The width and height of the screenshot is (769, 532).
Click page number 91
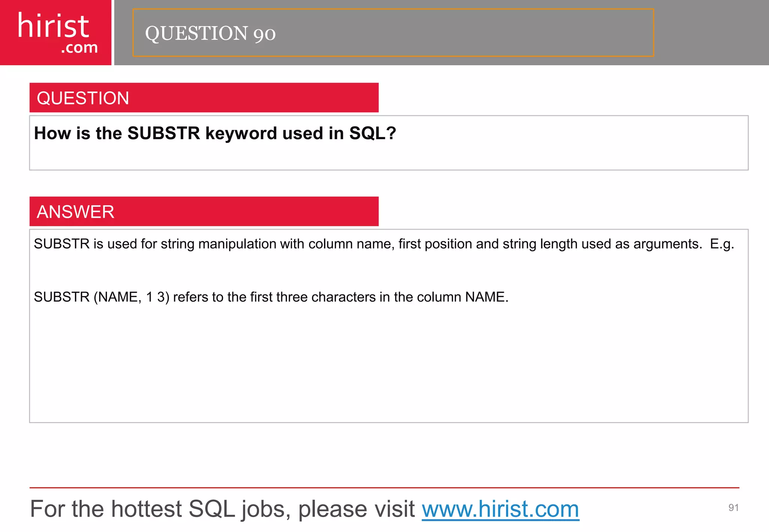tap(734, 508)
